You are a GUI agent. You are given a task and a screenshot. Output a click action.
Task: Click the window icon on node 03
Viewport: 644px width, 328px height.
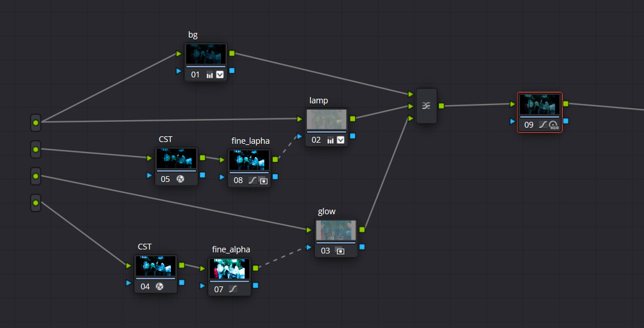[x=340, y=251]
